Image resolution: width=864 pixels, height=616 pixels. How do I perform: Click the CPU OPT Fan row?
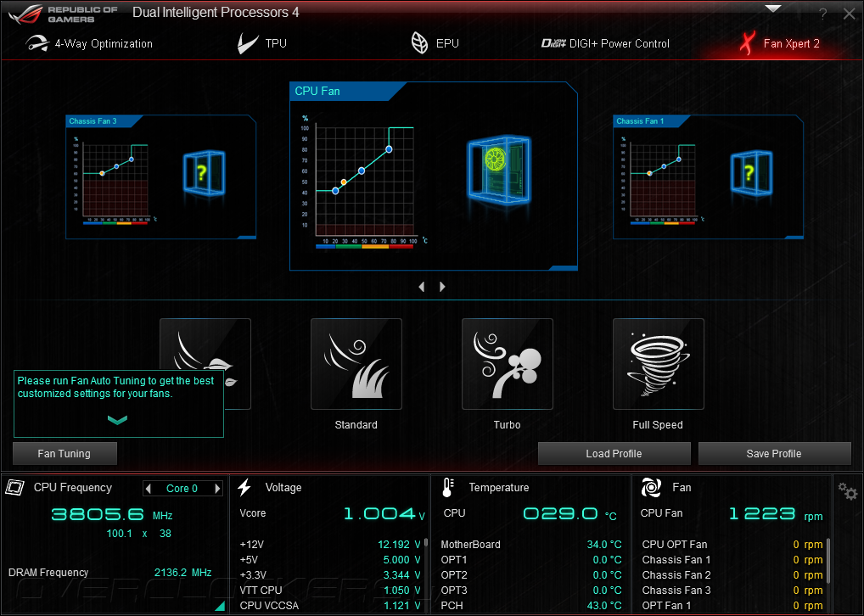point(732,545)
